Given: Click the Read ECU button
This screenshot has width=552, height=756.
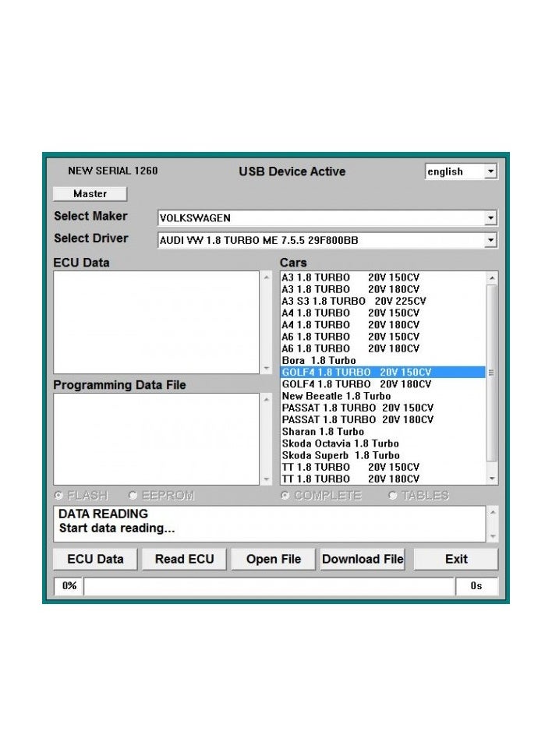Looking at the screenshot, I should 184,560.
